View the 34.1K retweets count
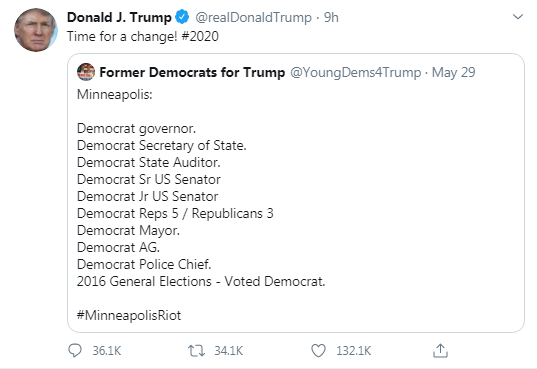Viewport: 537px width, 369px height. [228, 351]
